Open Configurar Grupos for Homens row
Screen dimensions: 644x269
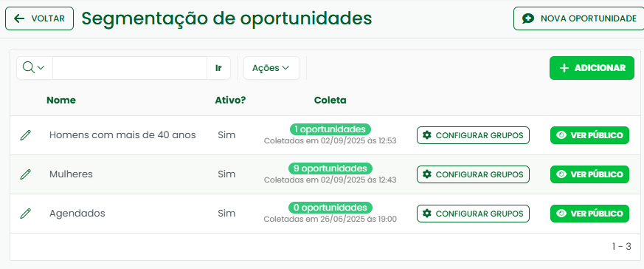coord(473,135)
